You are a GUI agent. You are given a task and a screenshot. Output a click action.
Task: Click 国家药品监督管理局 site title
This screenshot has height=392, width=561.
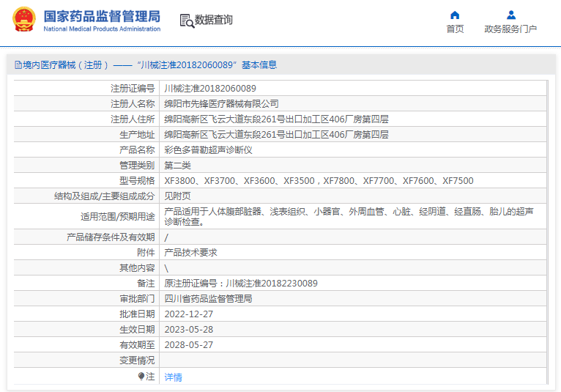click(102, 16)
